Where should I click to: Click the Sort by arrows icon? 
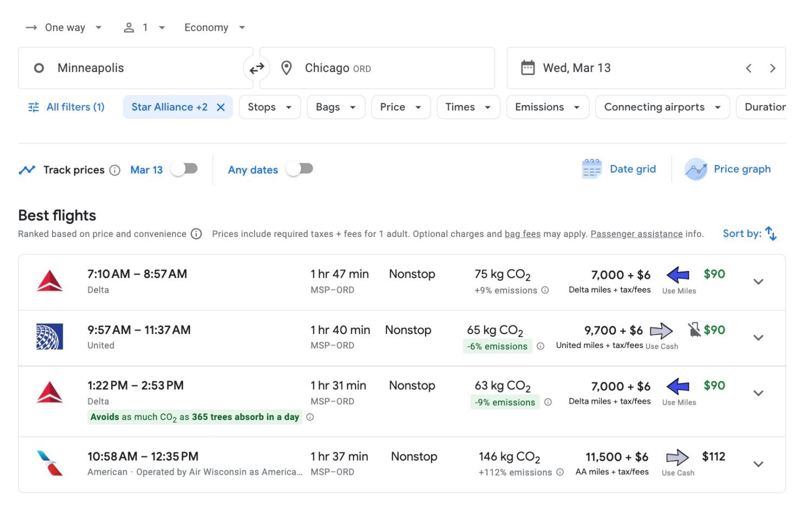pyautogui.click(x=771, y=234)
